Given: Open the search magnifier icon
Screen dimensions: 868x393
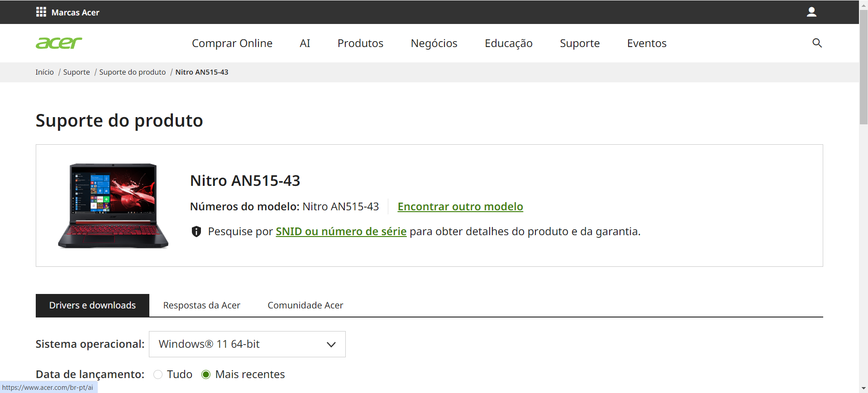Looking at the screenshot, I should [x=817, y=43].
